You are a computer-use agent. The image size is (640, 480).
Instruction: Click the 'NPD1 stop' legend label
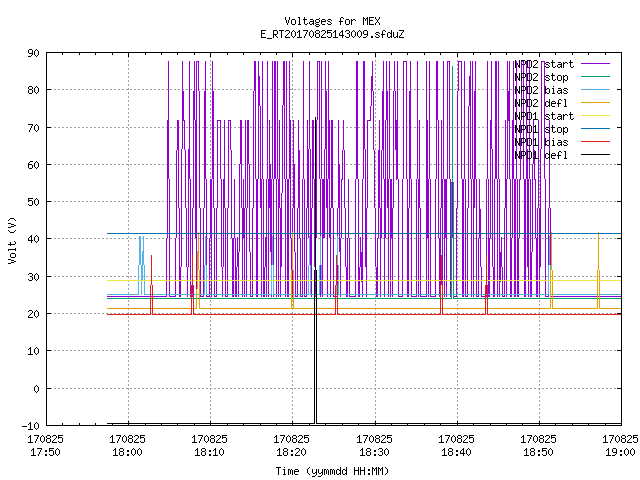click(x=541, y=129)
